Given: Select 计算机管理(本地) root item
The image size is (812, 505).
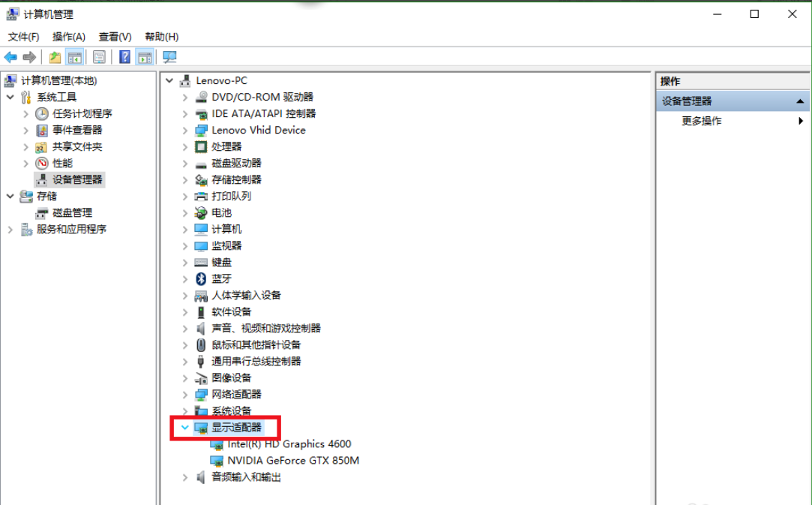Looking at the screenshot, I should click(x=58, y=80).
